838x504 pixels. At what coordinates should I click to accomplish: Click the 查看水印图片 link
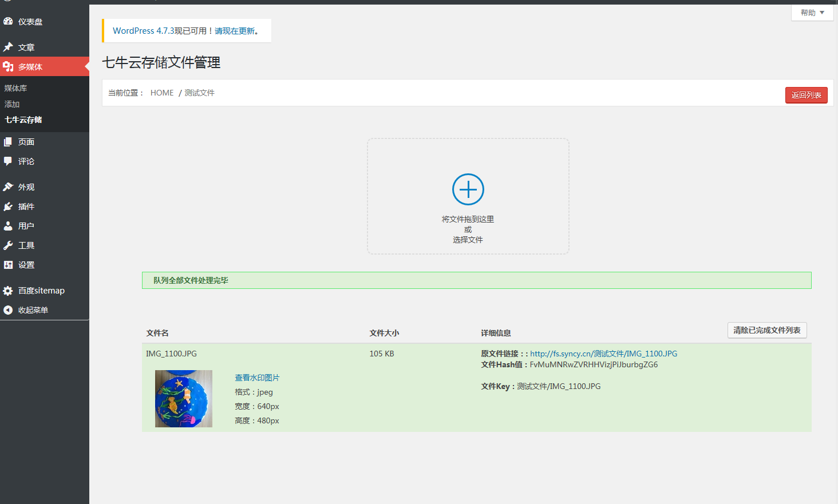tap(257, 378)
